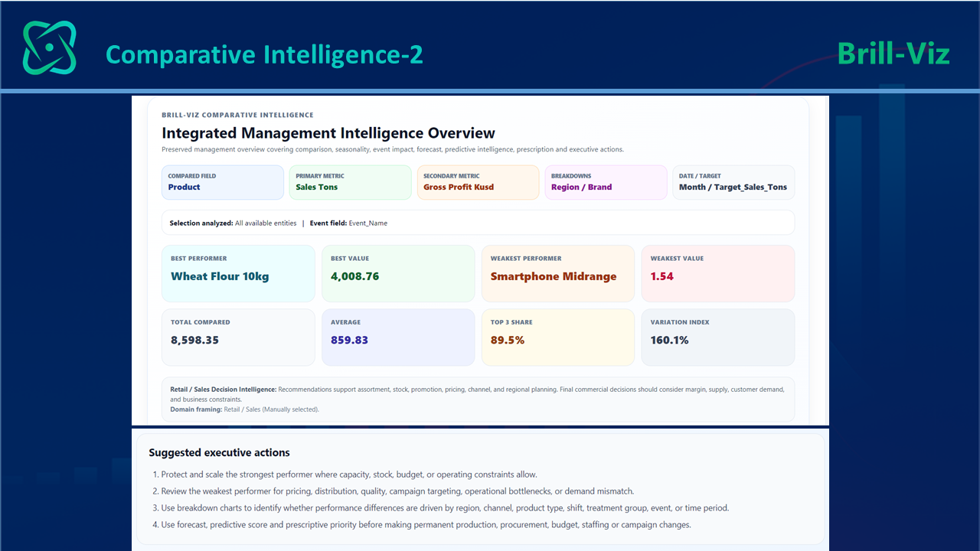Click the Comparative Intelligence-2 slide title
The width and height of the screenshot is (980, 551).
pos(264,54)
